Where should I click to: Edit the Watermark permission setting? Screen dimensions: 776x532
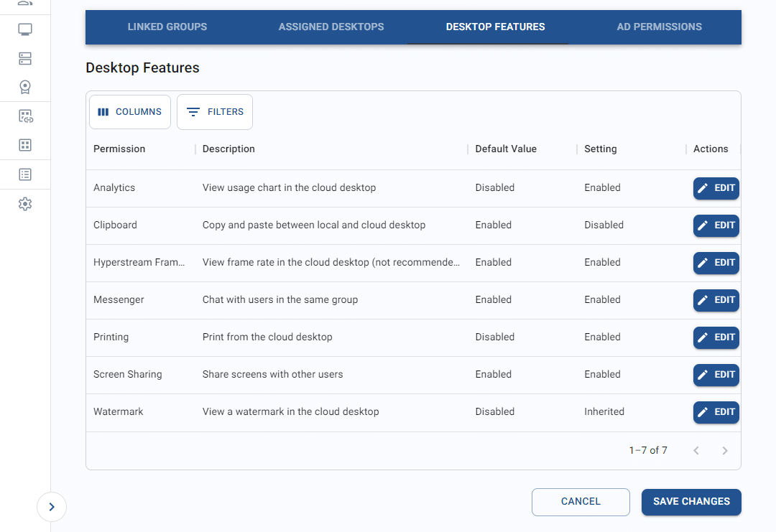pyautogui.click(x=716, y=412)
